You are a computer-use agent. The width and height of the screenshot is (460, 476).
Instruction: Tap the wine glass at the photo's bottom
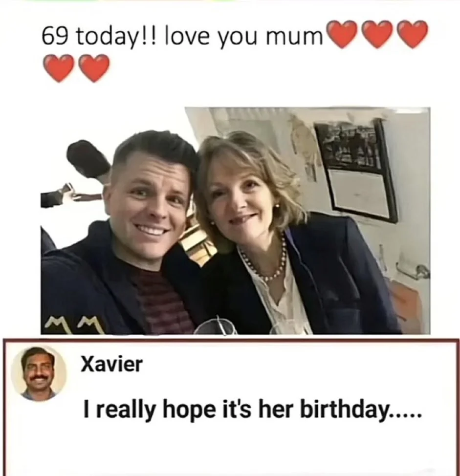click(216, 326)
